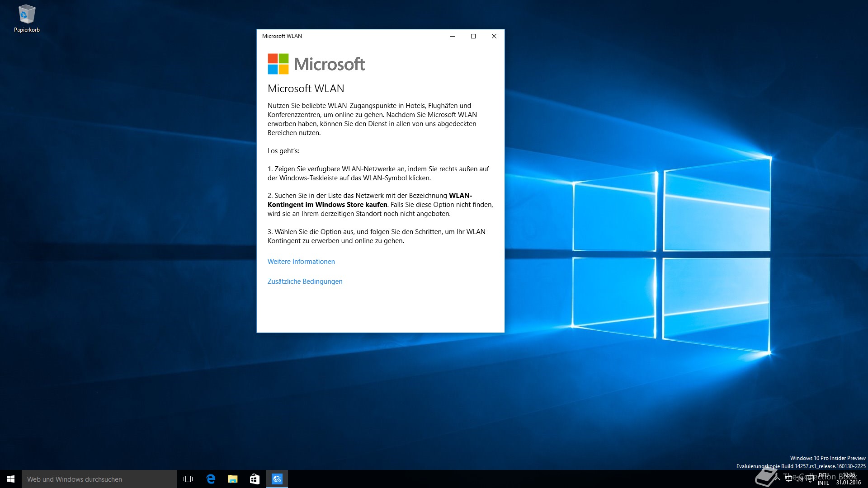Open the Papierkorb desktop icon

click(27, 19)
